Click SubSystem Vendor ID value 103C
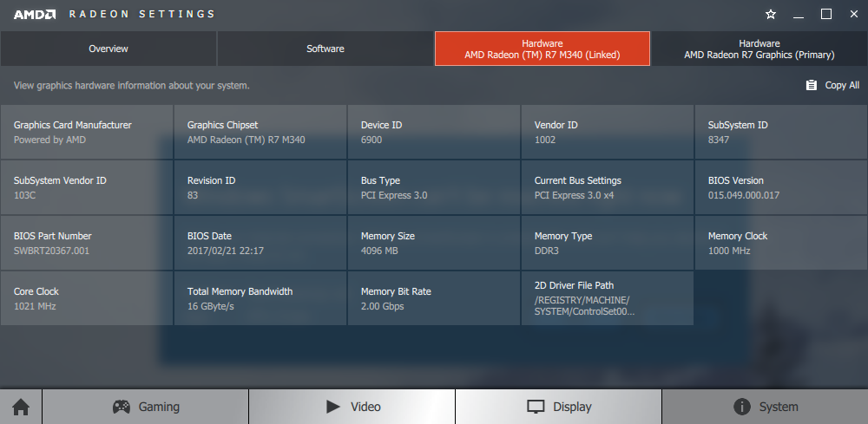This screenshot has width=868, height=424. point(25,195)
